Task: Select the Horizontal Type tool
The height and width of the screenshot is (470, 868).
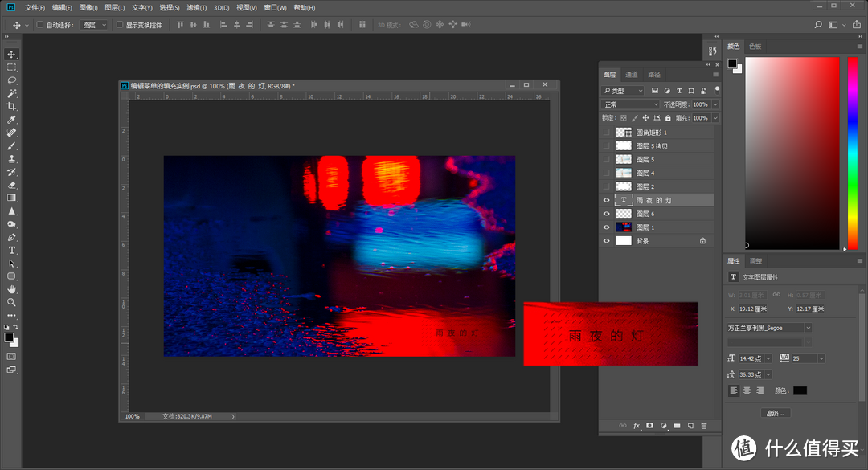Action: (11, 249)
